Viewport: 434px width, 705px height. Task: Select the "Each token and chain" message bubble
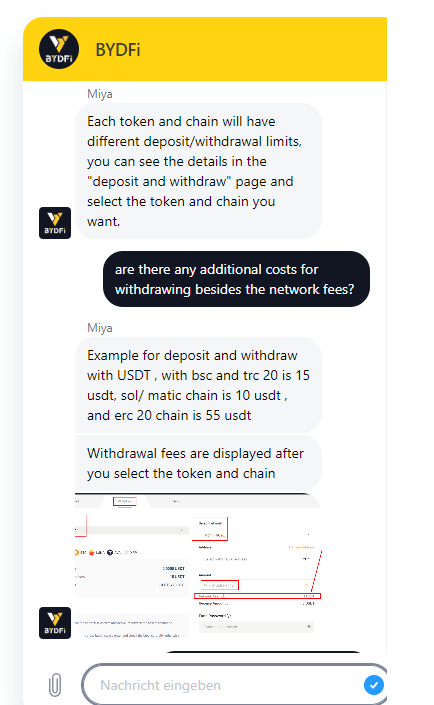coord(198,171)
